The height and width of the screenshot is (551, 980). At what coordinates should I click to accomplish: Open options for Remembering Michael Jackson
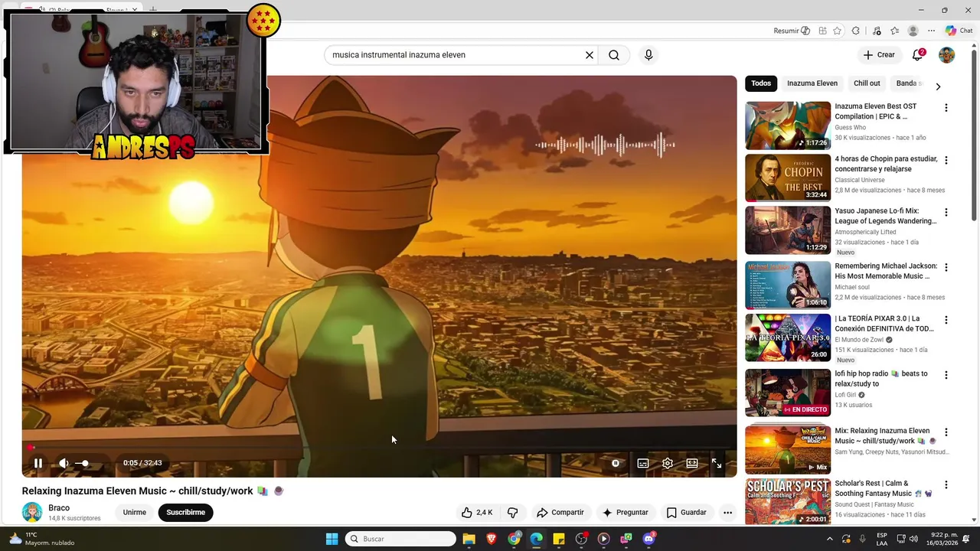946,268
